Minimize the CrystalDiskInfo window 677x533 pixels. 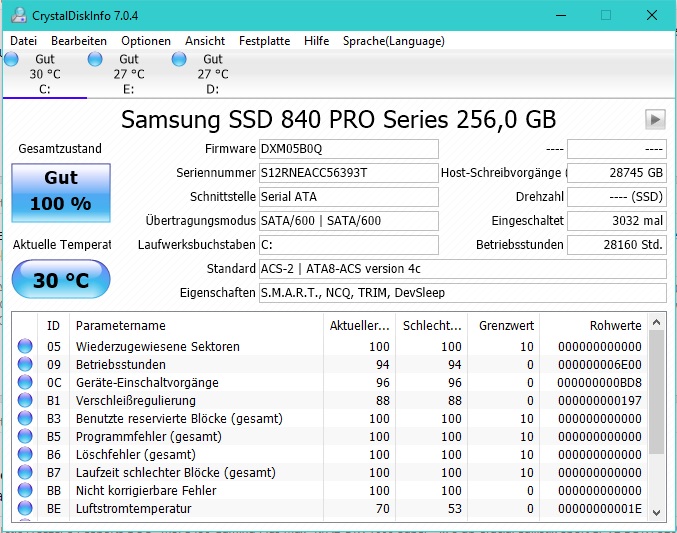tap(561, 16)
